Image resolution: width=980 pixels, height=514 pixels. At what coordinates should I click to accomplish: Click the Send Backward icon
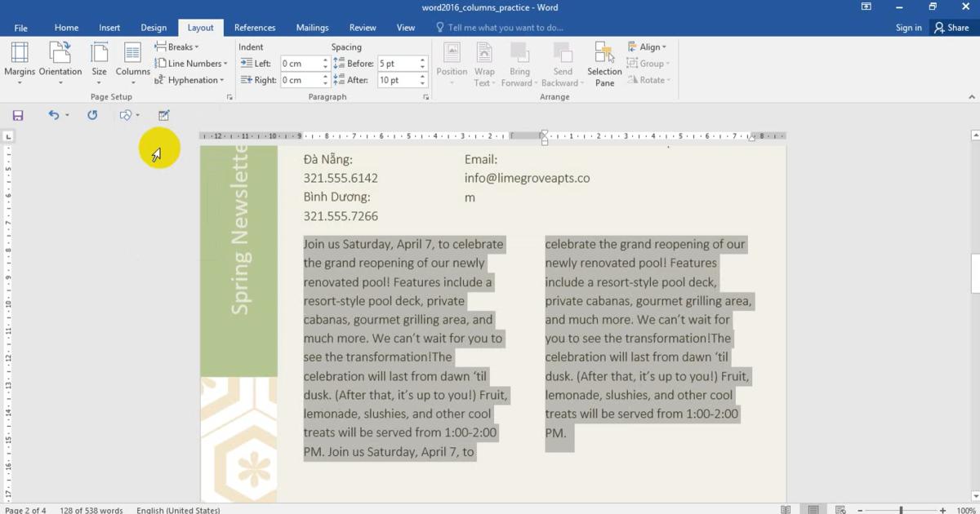click(x=563, y=53)
